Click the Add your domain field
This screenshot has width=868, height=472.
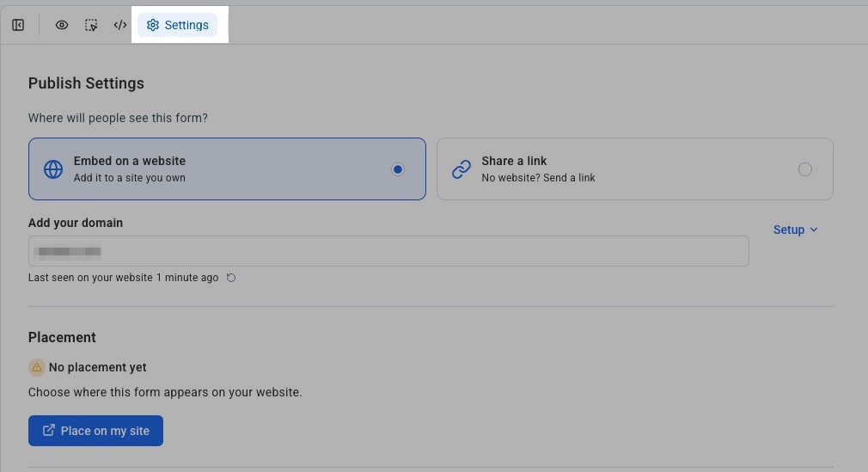pyautogui.click(x=388, y=251)
